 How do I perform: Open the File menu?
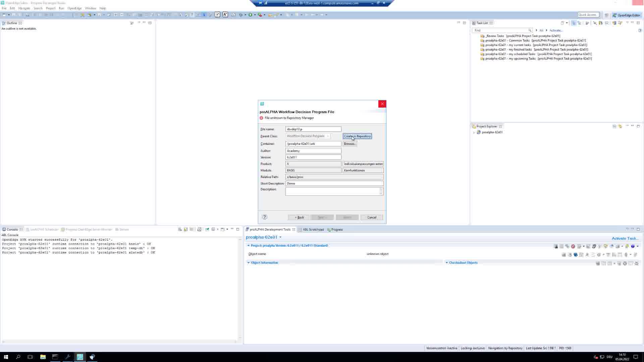tap(4, 8)
